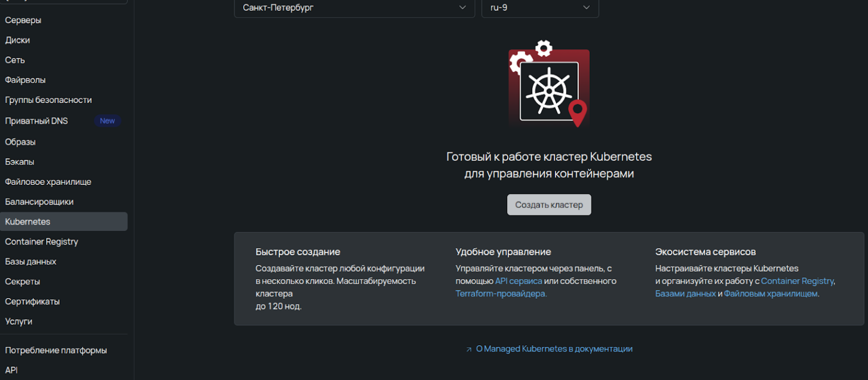Click the Kubernetes helm wheel illustration
868x380 pixels.
click(x=548, y=86)
